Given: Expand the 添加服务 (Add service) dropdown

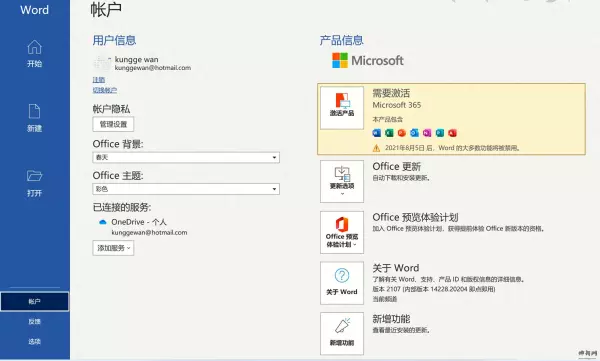Looking at the screenshot, I should pyautogui.click(x=113, y=248).
